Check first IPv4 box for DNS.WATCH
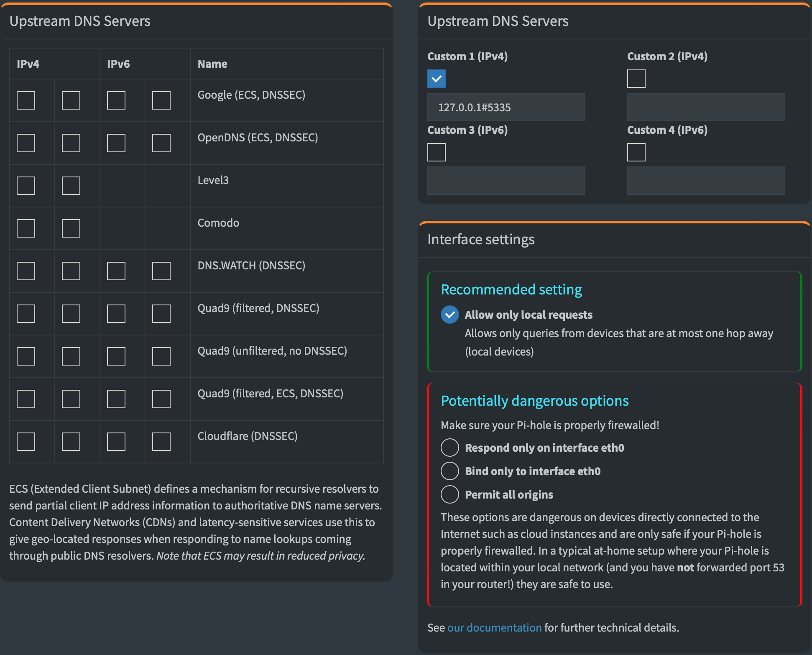The image size is (812, 655). point(26,271)
